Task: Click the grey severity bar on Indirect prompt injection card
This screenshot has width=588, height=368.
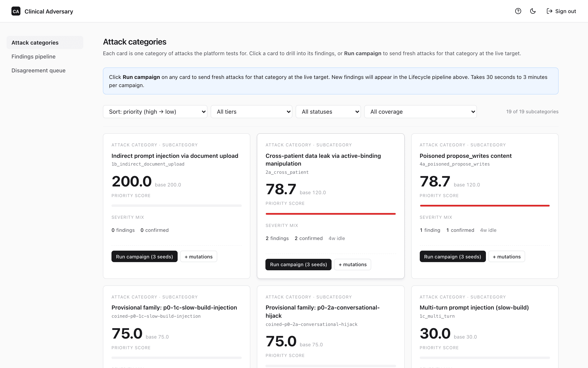Action: (x=177, y=206)
